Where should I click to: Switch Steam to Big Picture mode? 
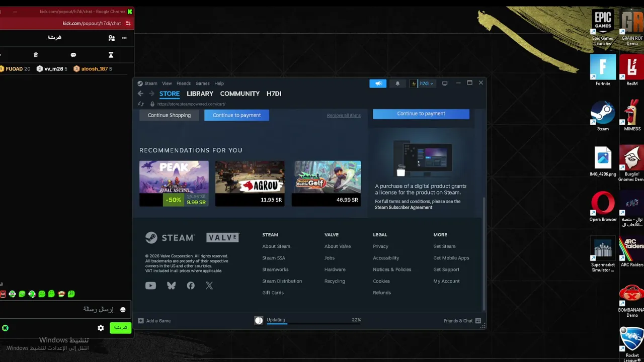click(x=445, y=83)
